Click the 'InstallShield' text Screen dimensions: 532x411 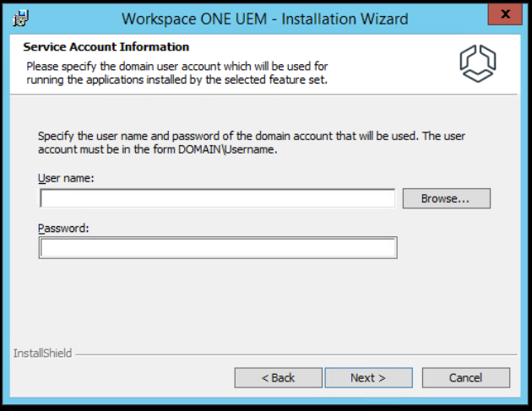coord(42,354)
